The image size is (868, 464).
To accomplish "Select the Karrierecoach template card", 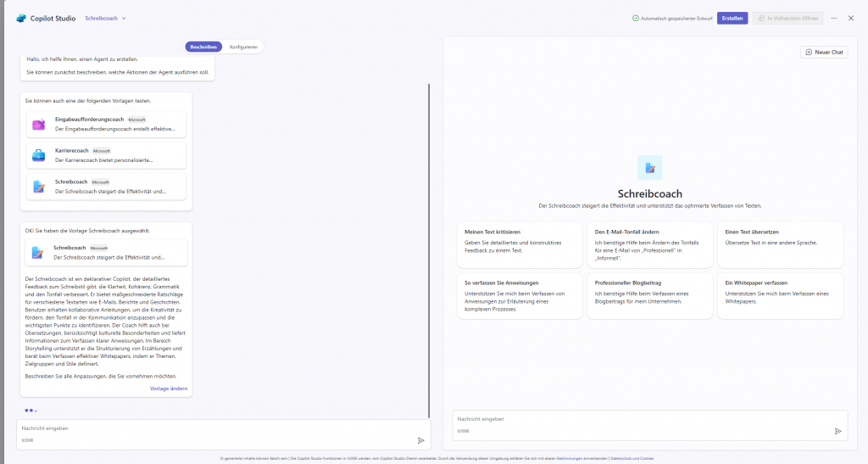I will pos(106,155).
